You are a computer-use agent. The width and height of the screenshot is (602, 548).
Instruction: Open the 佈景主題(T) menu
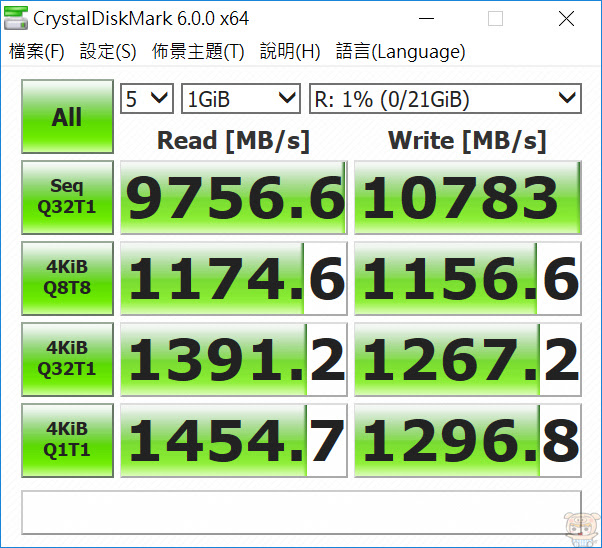click(x=198, y=51)
